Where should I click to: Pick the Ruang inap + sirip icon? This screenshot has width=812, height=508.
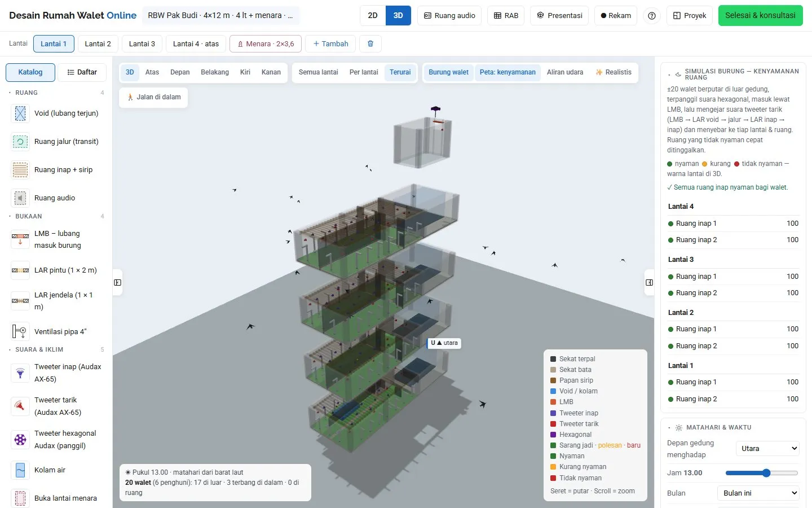[20, 170]
